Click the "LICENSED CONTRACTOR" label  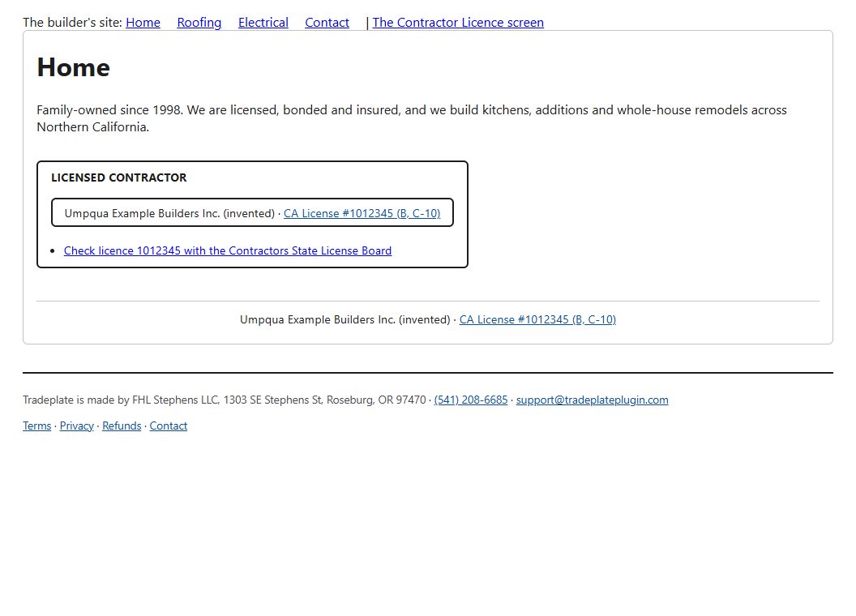(x=119, y=178)
